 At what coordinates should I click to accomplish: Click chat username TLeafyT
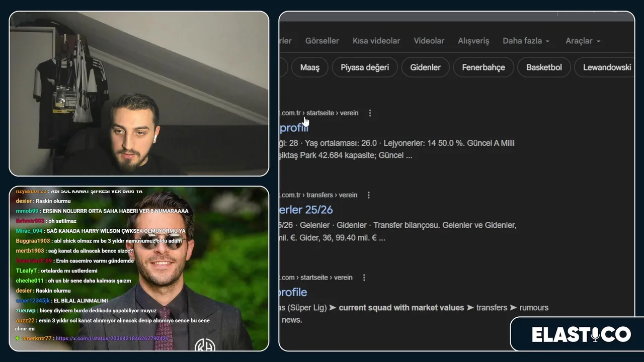click(27, 270)
